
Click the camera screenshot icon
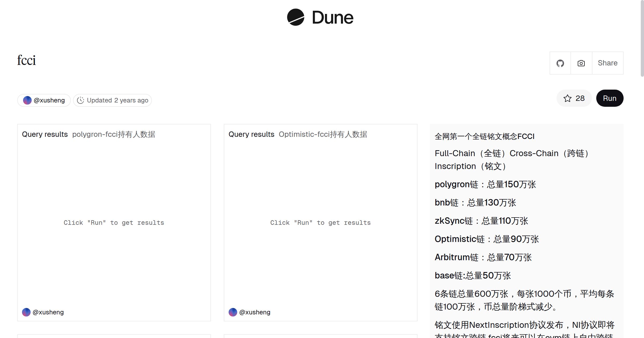tap(581, 63)
